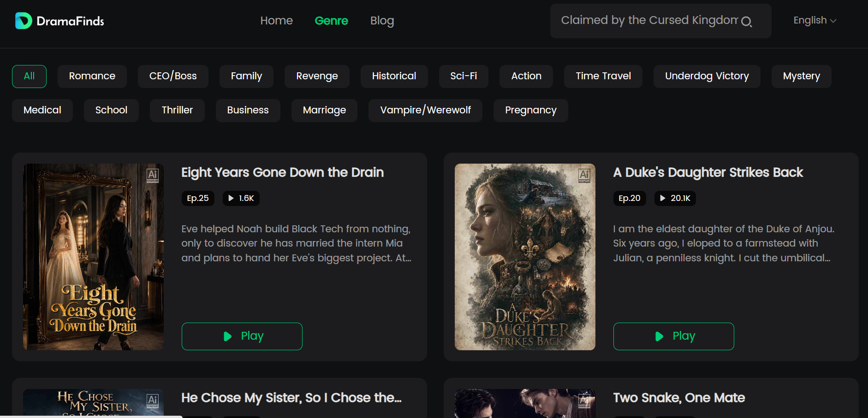Filter by Action genre
Viewport: 868px width, 418px height.
tap(526, 76)
